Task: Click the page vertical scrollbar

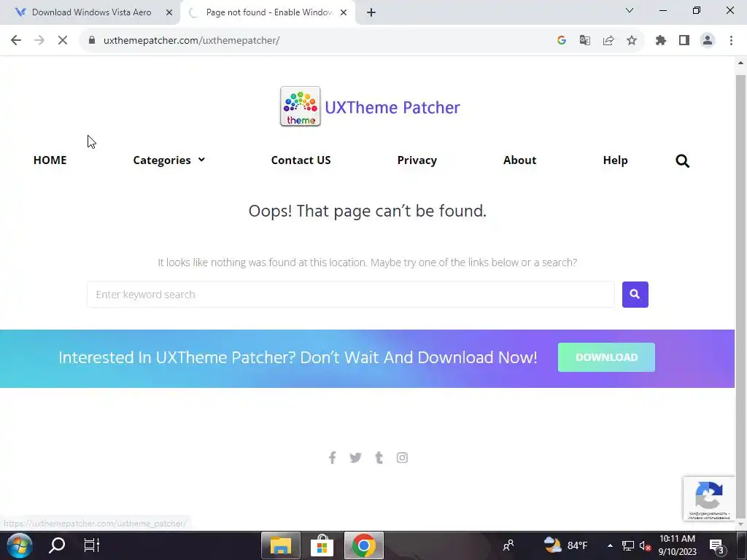Action: click(x=740, y=295)
